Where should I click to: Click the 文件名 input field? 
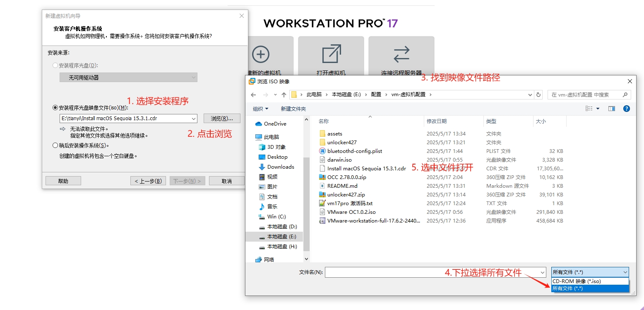click(435, 272)
